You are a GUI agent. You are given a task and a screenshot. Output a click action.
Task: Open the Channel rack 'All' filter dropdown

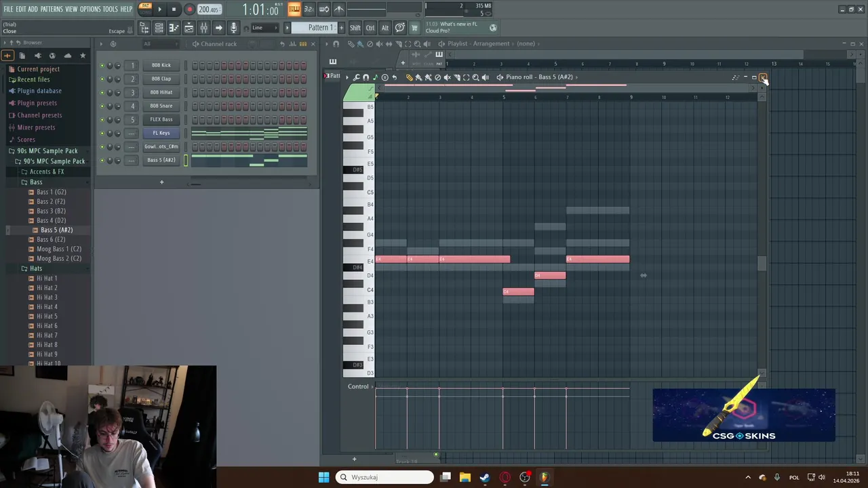161,44
